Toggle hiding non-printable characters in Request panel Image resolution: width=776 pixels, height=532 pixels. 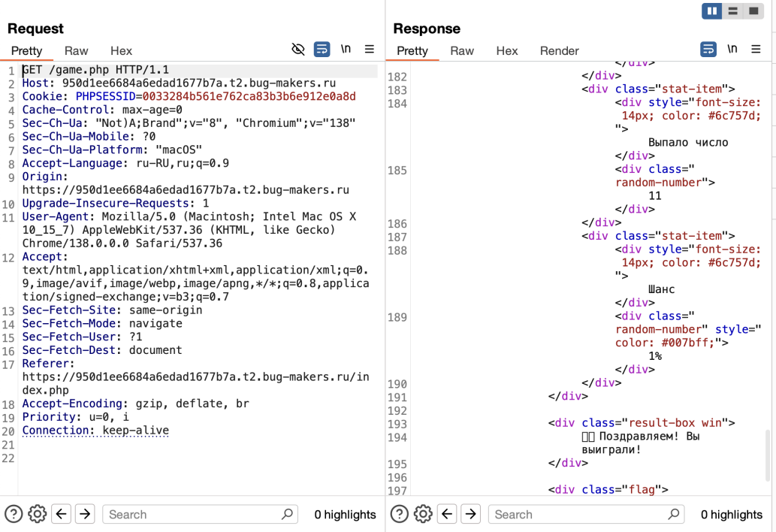298,49
